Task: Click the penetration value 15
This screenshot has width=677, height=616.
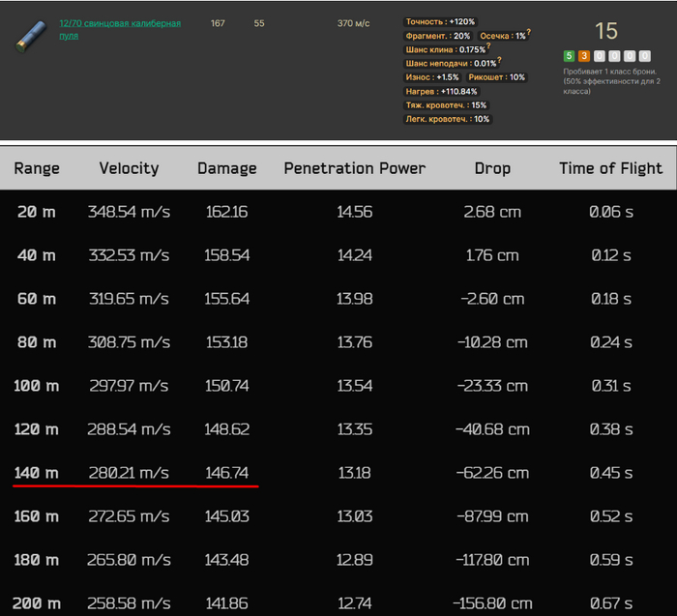Action: pos(606,31)
